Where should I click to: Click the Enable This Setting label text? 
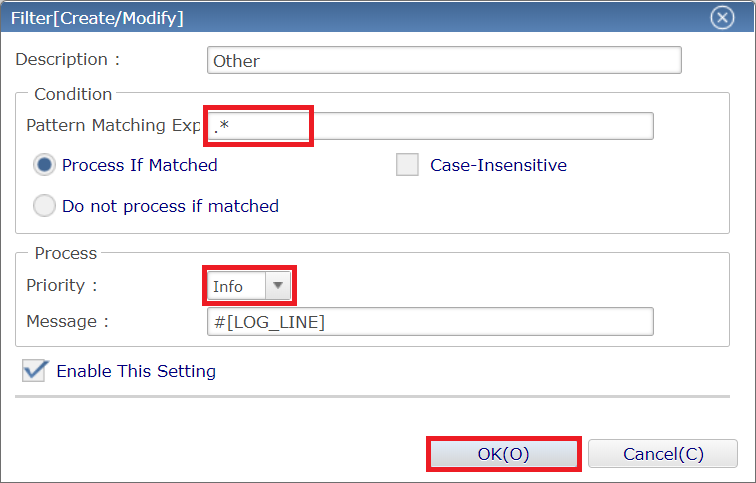pos(136,371)
